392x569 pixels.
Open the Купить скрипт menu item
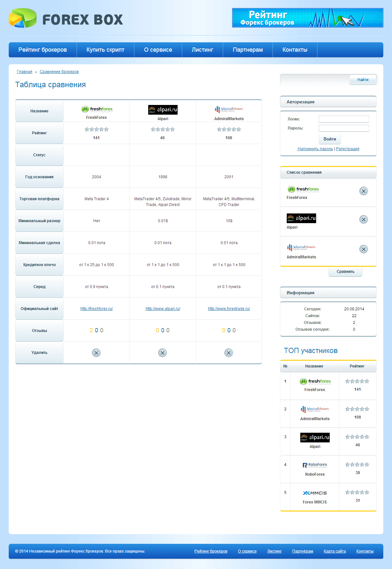[105, 50]
